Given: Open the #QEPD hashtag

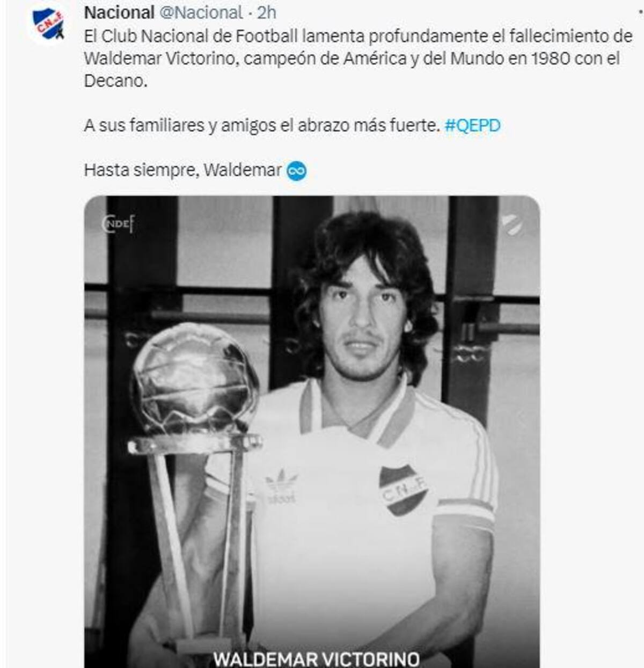Looking at the screenshot, I should 473,126.
